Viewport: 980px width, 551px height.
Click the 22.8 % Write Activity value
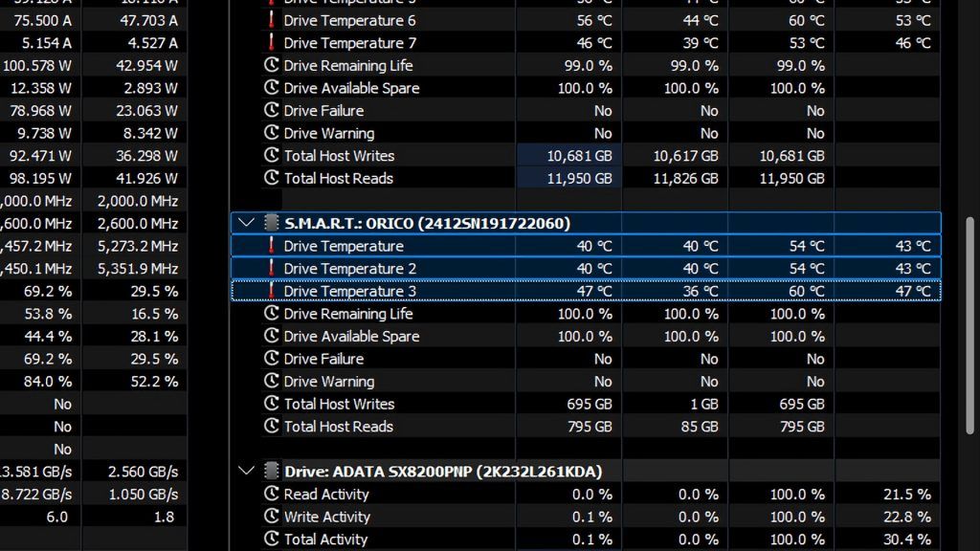click(907, 517)
